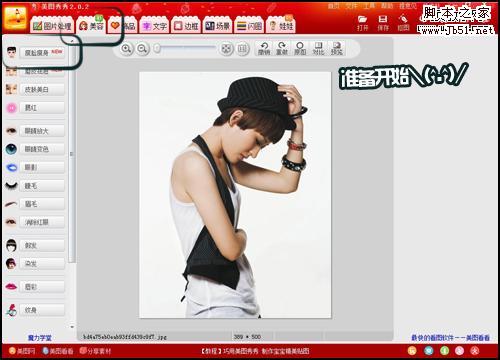Image resolution: width=500 pixels, height=360 pixels.
Task: Click the sidebar scroll-down arrow
Action: point(72,326)
